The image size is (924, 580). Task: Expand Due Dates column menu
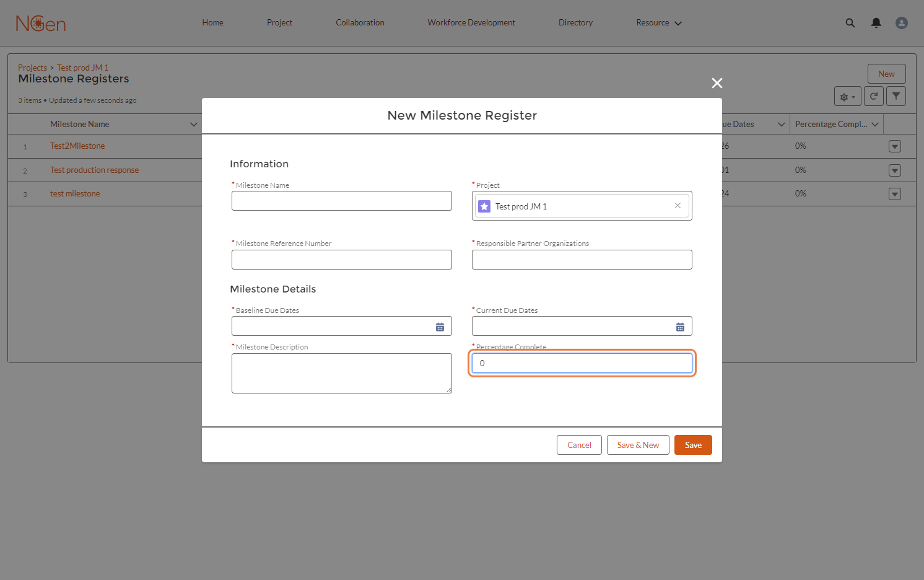coord(782,125)
